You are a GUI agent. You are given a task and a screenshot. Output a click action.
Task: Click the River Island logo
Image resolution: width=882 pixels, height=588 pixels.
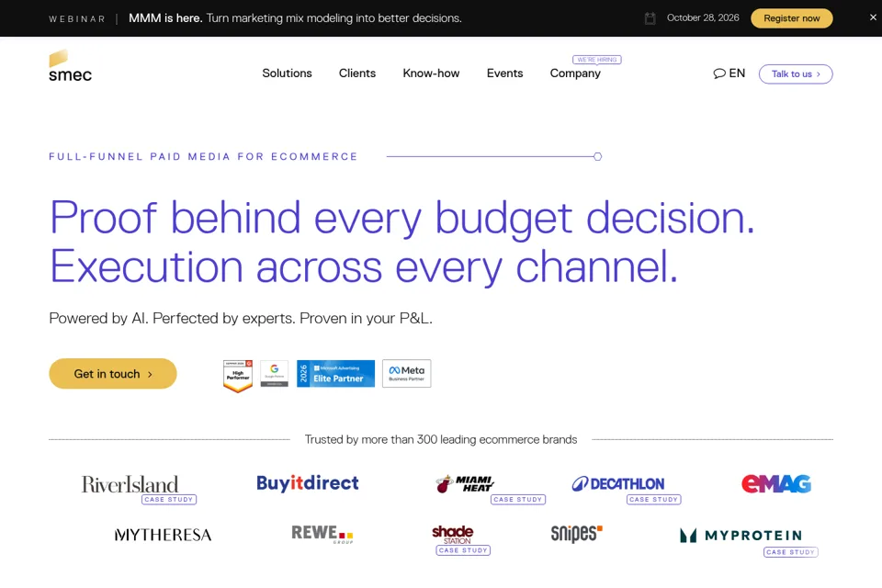click(x=130, y=484)
